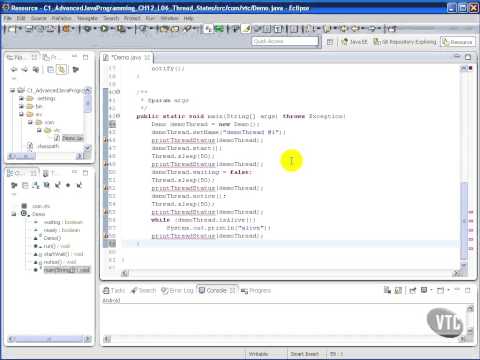The width and height of the screenshot is (480, 360).
Task: Expand the bin folder
Action: point(21,106)
